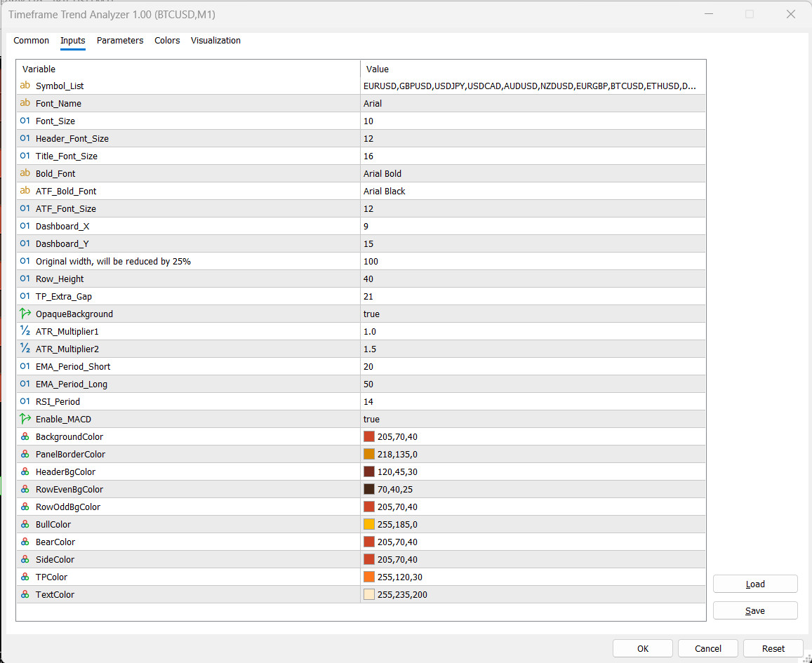Click the color icon beside BullColor
Viewport: 812px width, 663px height.
25,524
